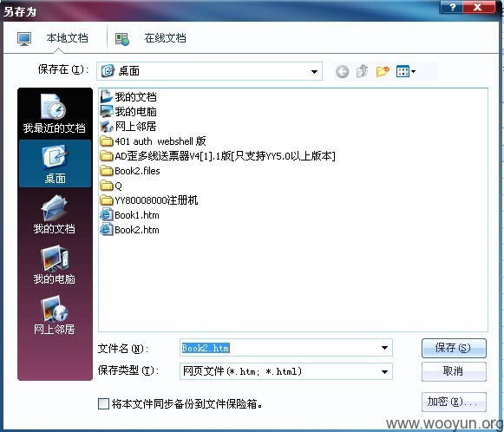
Task: Click the help question mark button
Action: click(452, 7)
